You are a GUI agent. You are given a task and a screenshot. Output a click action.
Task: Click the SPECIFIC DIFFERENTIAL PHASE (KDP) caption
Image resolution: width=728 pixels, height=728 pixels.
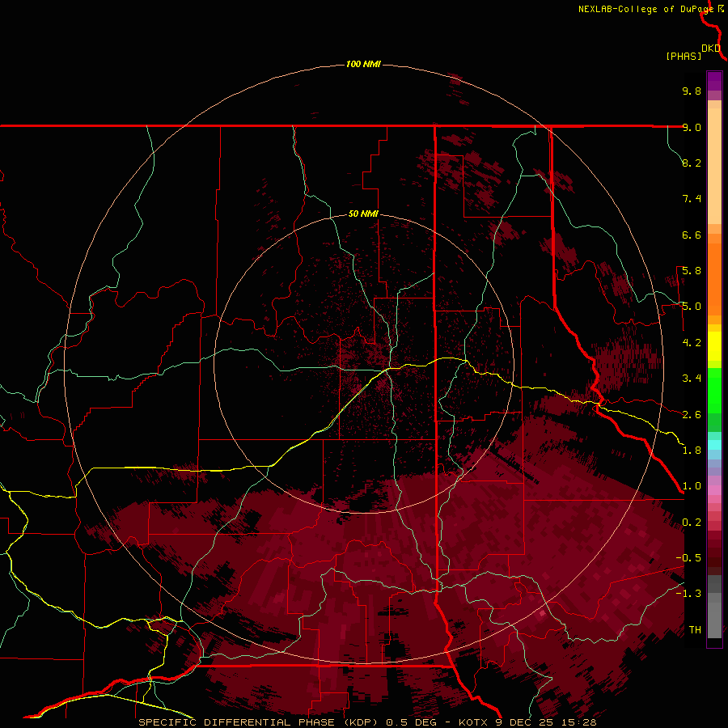(x=260, y=722)
